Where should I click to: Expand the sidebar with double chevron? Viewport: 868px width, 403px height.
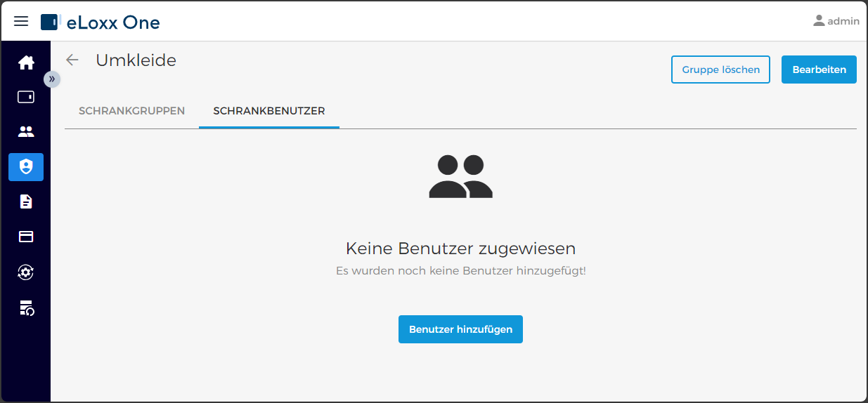click(x=52, y=79)
